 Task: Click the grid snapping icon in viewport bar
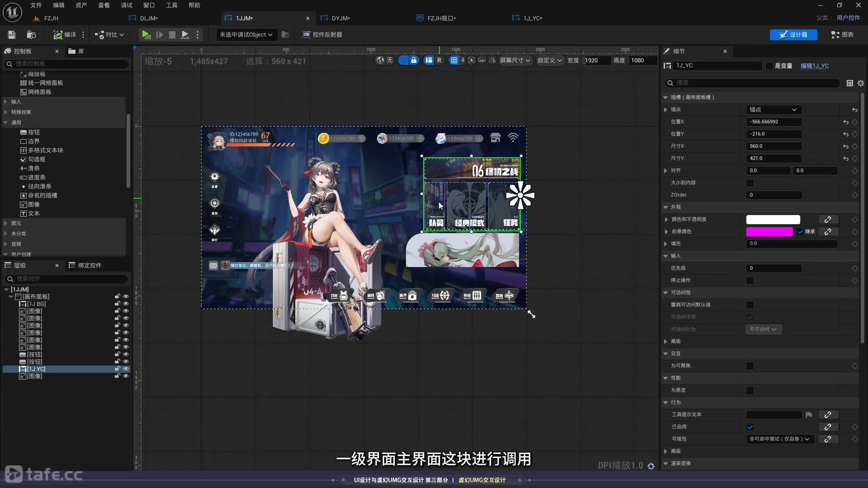454,60
